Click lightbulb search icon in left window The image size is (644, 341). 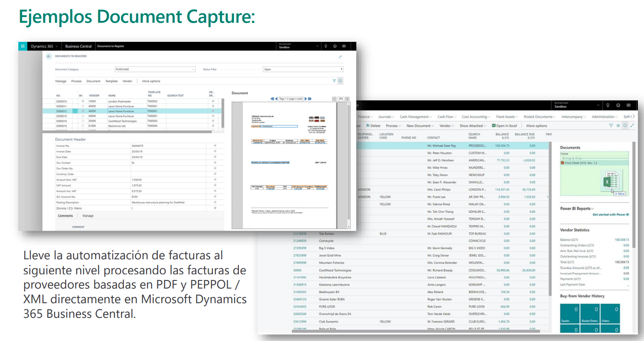point(326,46)
